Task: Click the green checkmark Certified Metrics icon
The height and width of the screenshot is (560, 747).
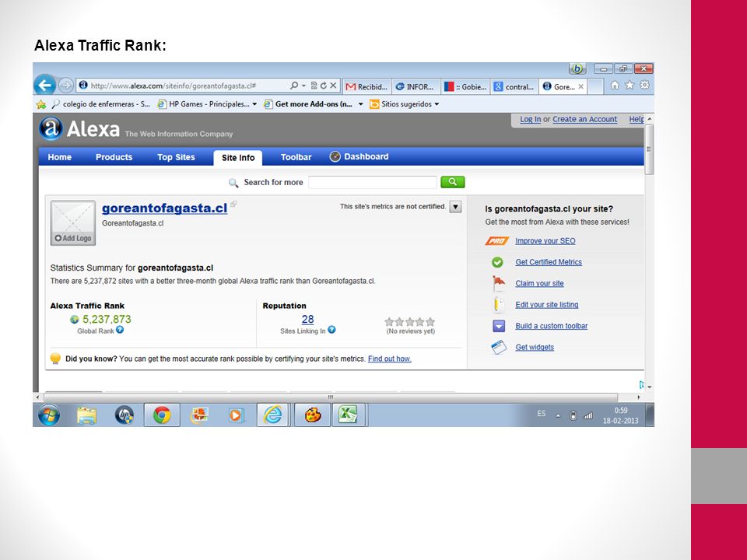Action: (x=497, y=262)
